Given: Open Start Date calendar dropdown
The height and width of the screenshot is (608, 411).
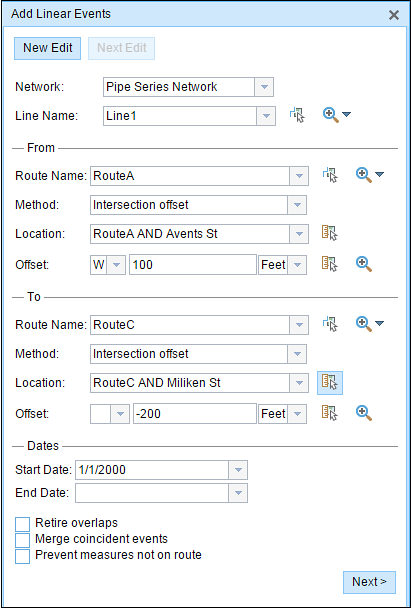Looking at the screenshot, I should (x=238, y=470).
